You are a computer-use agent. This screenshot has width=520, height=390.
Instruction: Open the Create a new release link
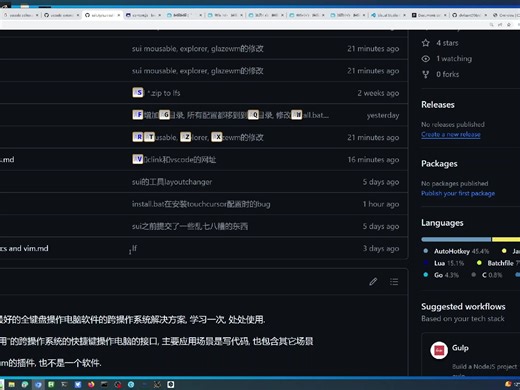(x=451, y=134)
